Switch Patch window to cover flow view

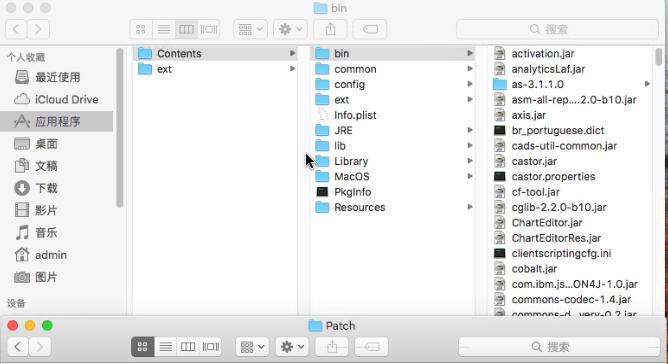(210, 347)
